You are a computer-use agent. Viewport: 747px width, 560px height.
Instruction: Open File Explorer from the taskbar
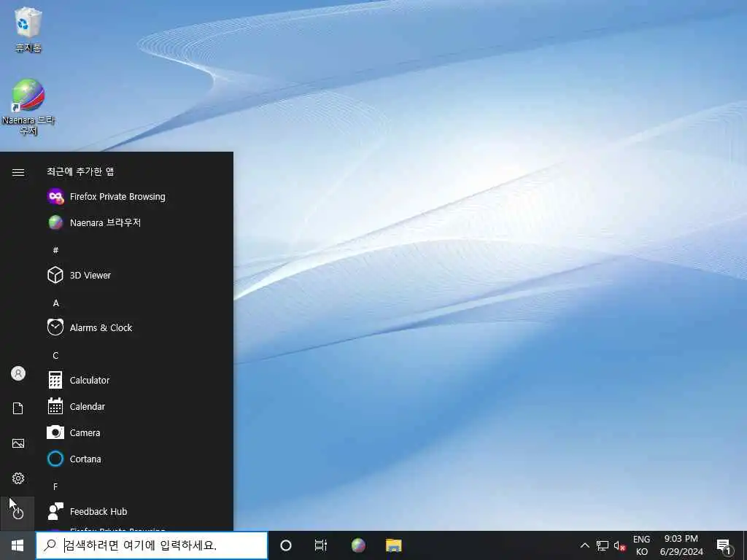pyautogui.click(x=393, y=545)
